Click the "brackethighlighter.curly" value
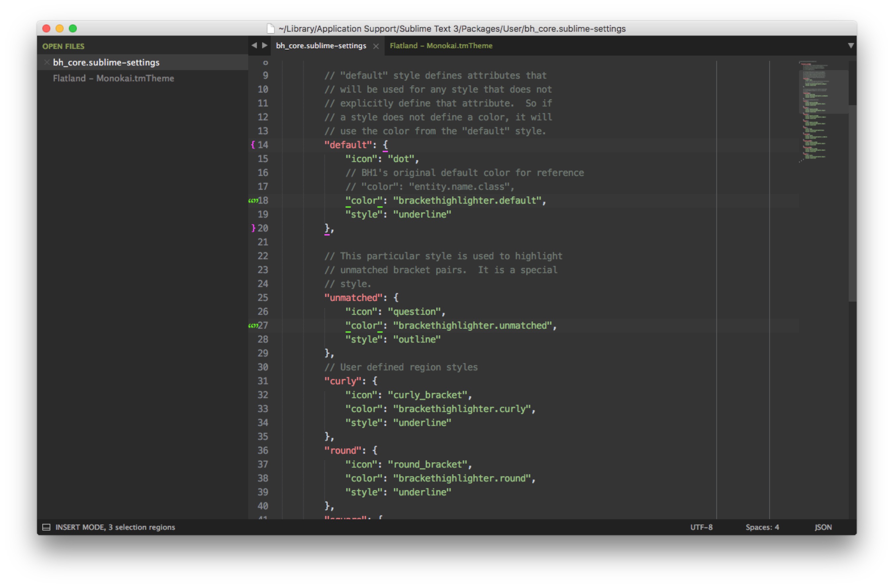This screenshot has height=588, width=894. [x=462, y=409]
